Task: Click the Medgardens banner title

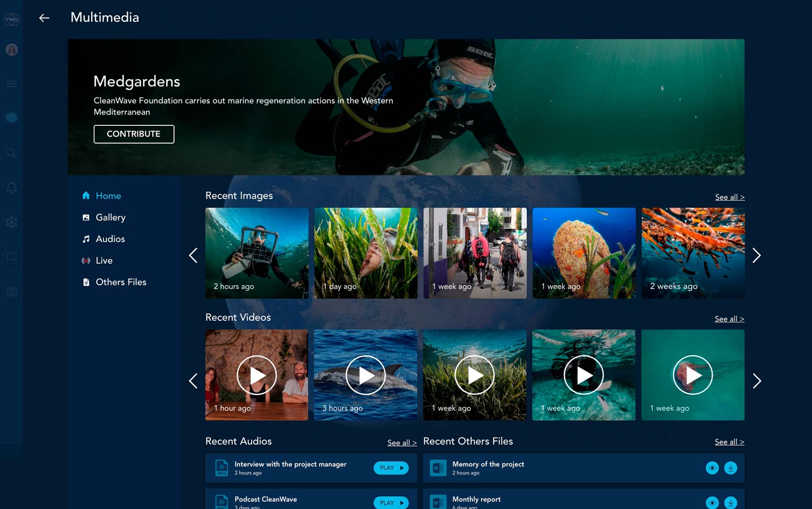Action: (137, 81)
